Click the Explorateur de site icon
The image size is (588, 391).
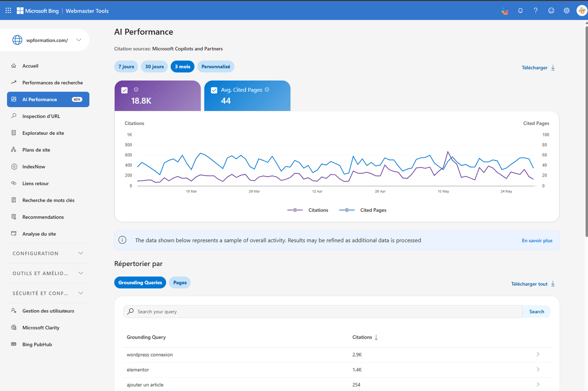(14, 133)
